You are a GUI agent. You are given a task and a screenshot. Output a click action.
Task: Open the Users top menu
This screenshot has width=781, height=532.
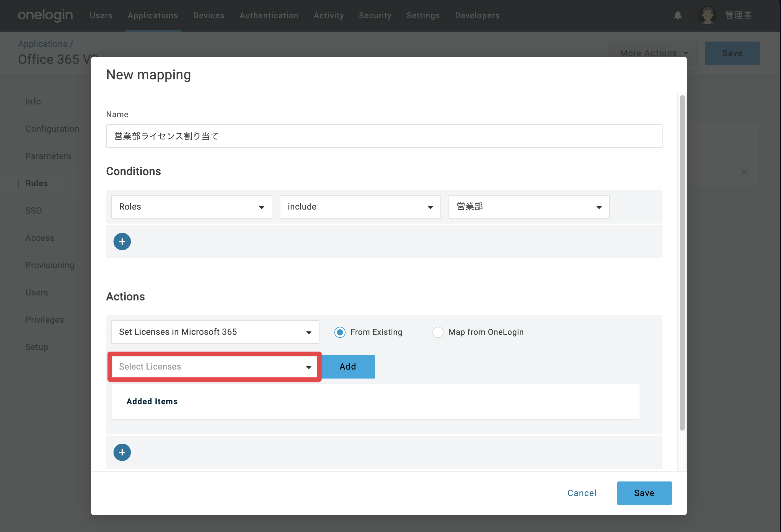pyautogui.click(x=101, y=16)
